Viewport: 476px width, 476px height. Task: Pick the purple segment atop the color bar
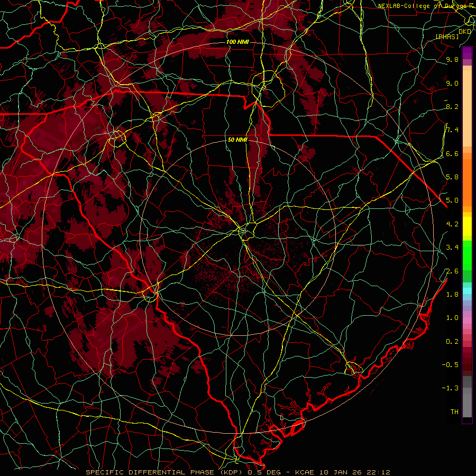pos(467,53)
